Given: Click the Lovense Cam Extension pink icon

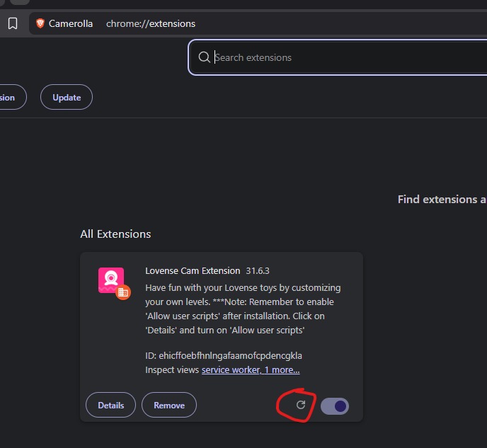Looking at the screenshot, I should click(x=111, y=280).
